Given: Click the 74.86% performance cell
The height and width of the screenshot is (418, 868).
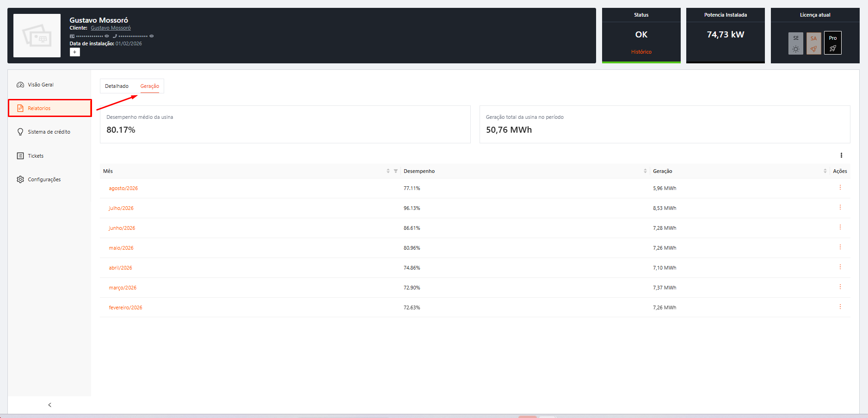Looking at the screenshot, I should [412, 268].
